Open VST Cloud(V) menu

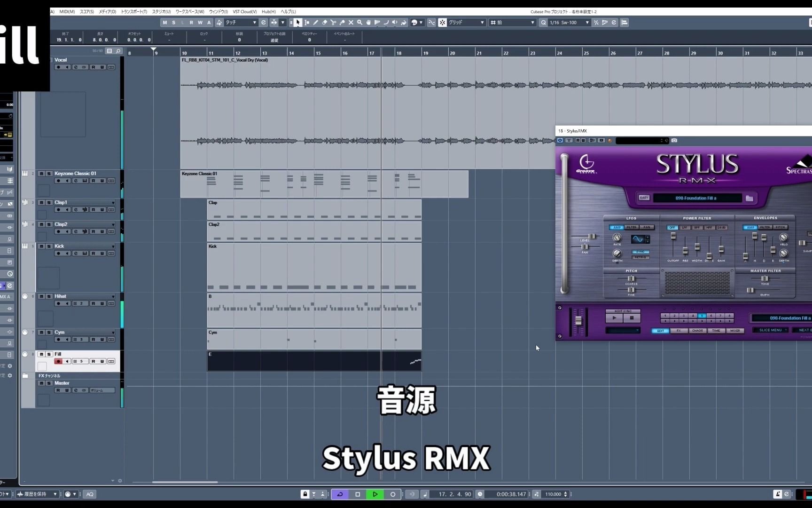pyautogui.click(x=245, y=11)
